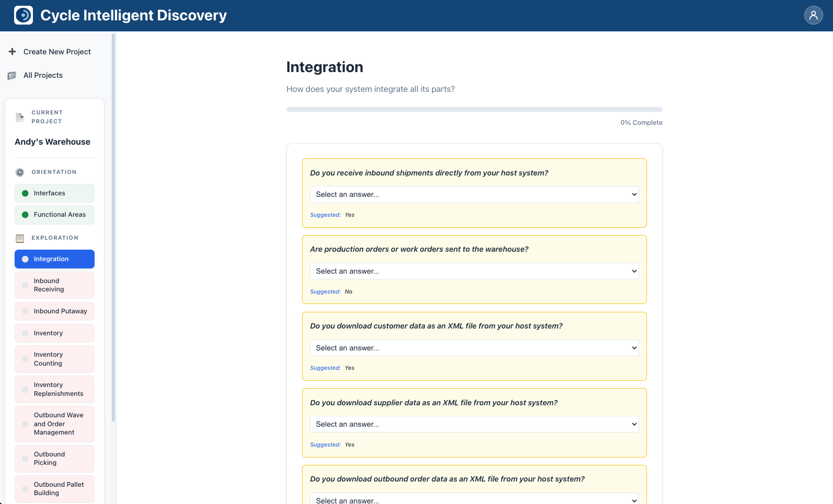Viewport: 833px width, 504px height.
Task: Click the Orientation gear icon
Action: (x=20, y=172)
